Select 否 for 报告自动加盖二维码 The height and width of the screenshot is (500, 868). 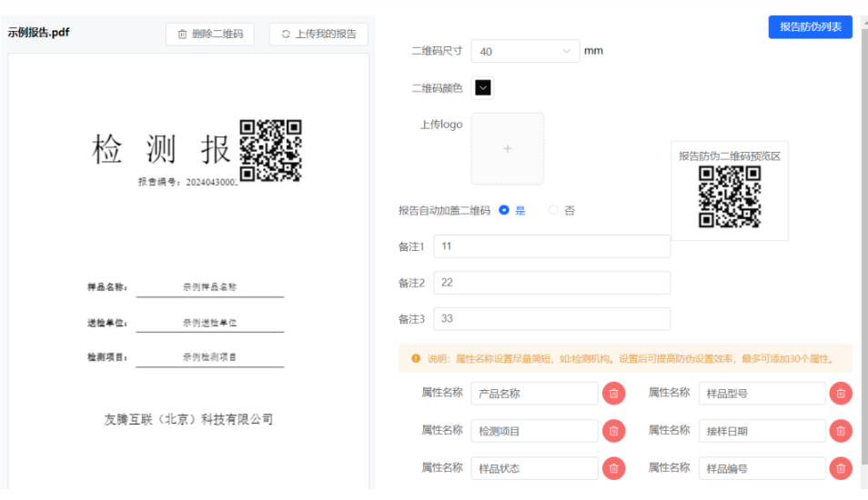[x=553, y=210]
